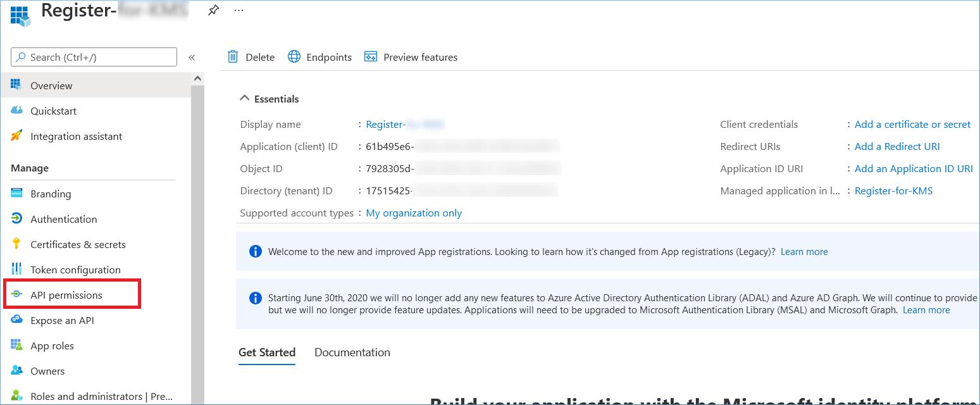This screenshot has width=980, height=405.
Task: Go to Integration assistant
Action: [x=77, y=136]
